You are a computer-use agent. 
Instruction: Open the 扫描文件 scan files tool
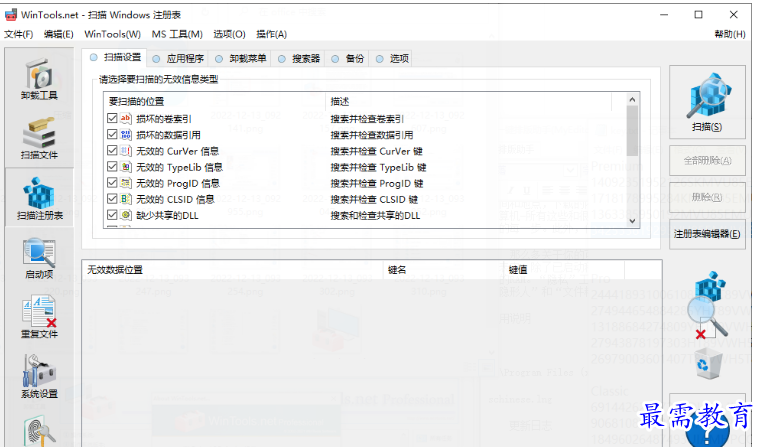point(39,138)
